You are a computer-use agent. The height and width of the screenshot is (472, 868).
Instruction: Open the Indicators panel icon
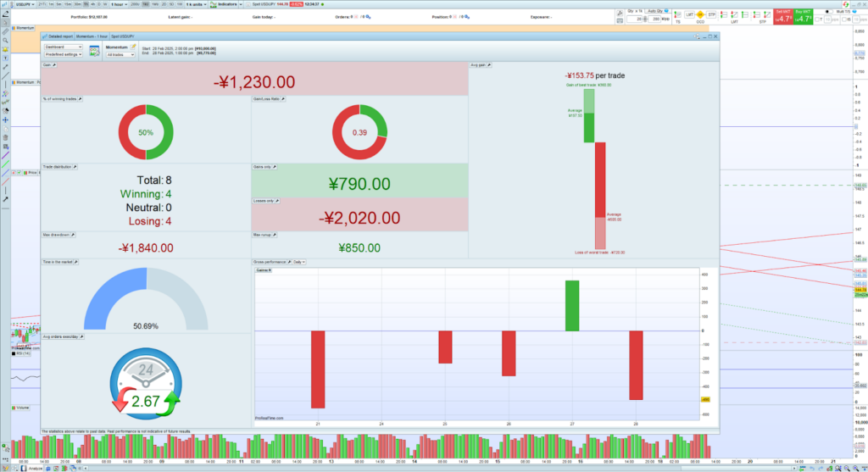[x=213, y=4]
